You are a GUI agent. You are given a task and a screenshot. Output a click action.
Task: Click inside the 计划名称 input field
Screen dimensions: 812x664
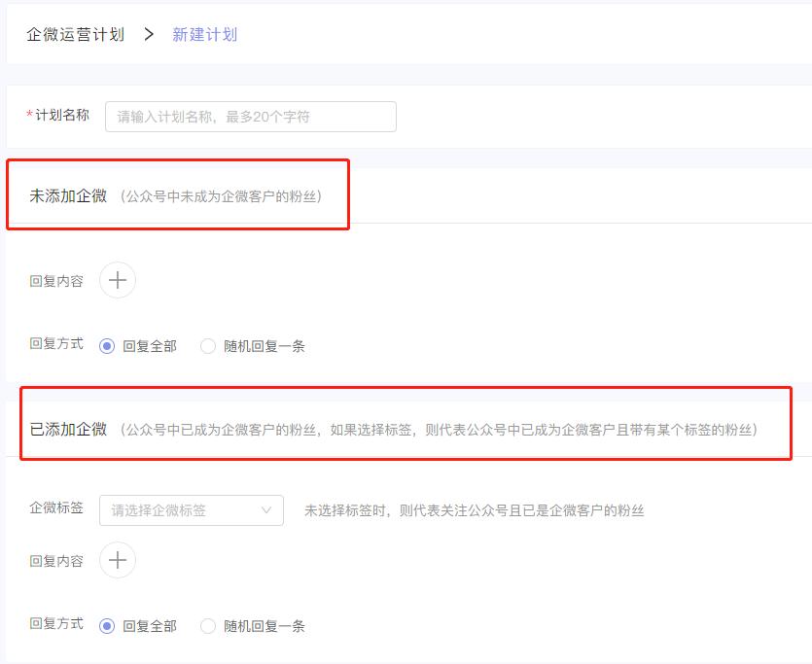click(x=249, y=116)
